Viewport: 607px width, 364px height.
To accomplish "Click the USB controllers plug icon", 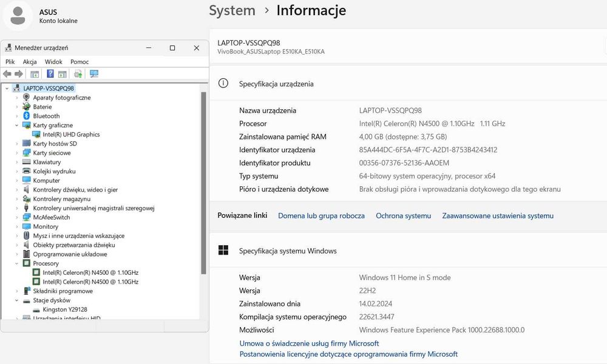I will click(26, 208).
